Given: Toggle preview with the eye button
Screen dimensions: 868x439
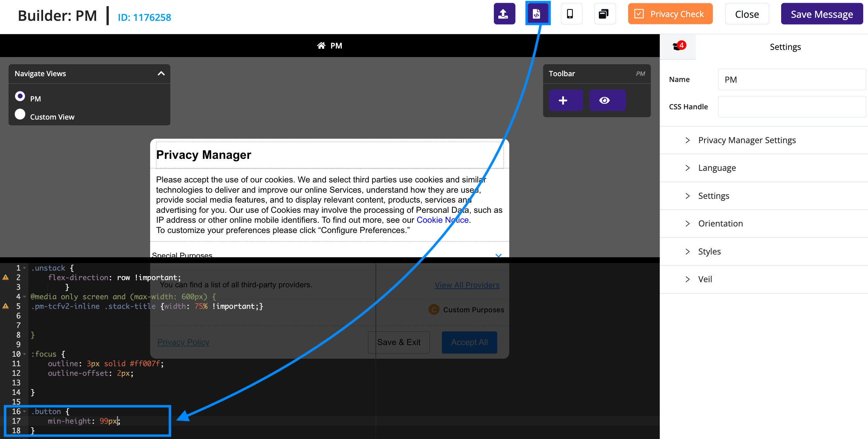Looking at the screenshot, I should pos(607,100).
